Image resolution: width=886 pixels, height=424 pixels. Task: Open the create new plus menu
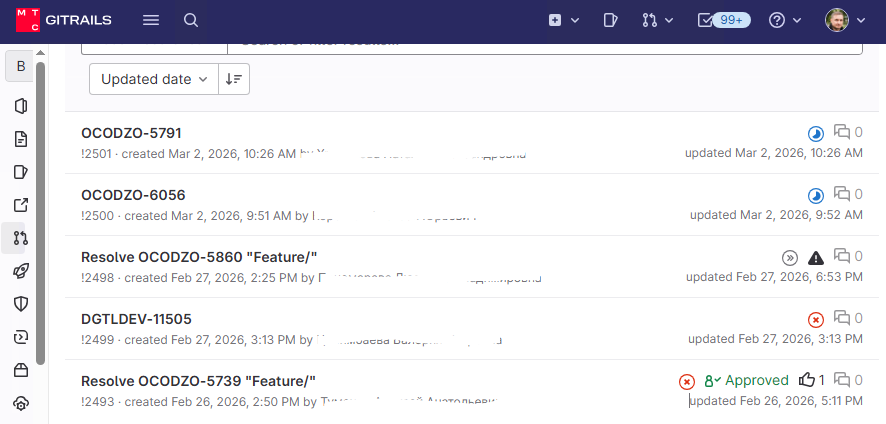(564, 20)
